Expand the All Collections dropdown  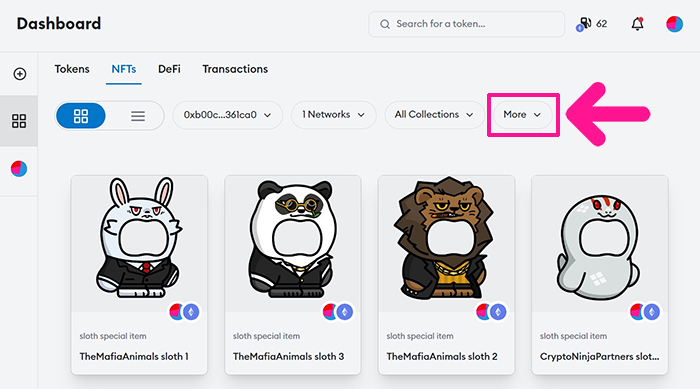coord(434,115)
